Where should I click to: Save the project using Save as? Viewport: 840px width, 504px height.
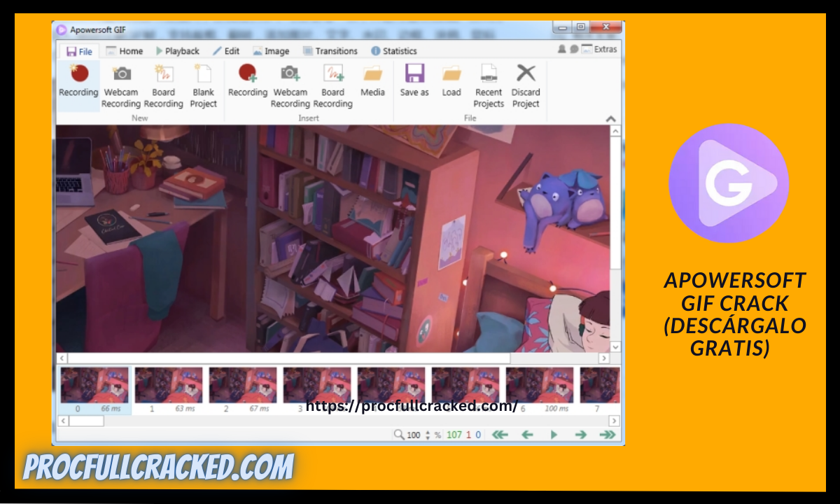pyautogui.click(x=414, y=85)
